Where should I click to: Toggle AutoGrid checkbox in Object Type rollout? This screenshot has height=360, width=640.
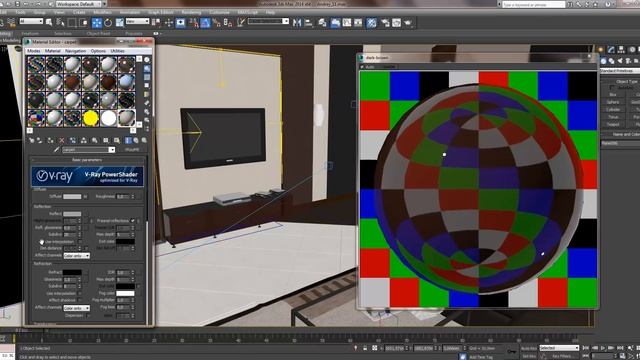(612, 88)
